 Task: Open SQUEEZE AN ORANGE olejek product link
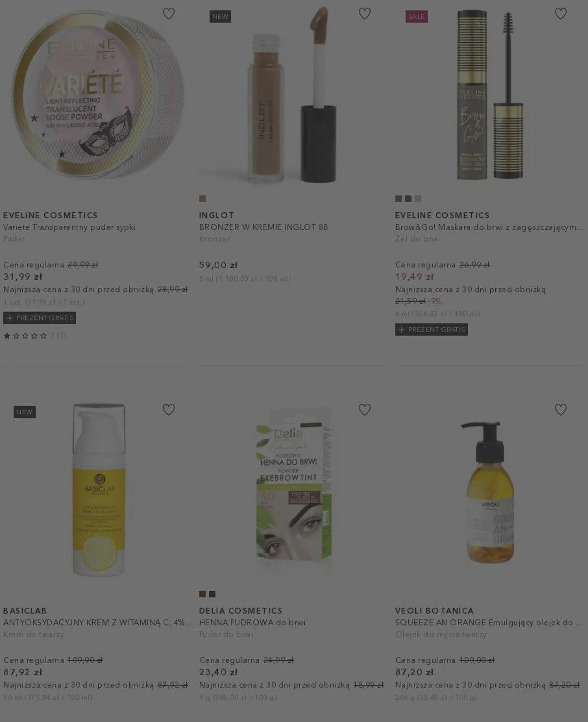[x=489, y=622]
